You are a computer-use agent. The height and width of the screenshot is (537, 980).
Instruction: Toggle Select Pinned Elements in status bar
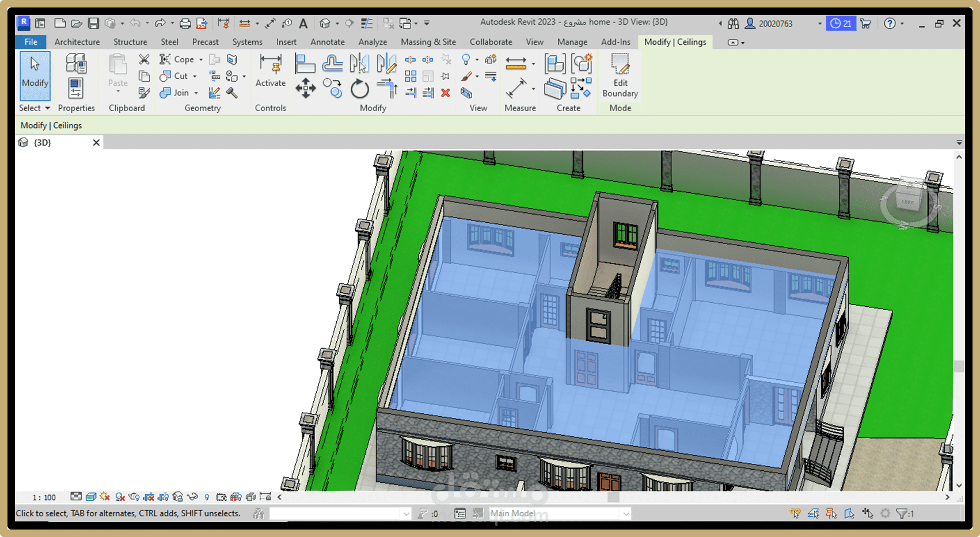831,513
